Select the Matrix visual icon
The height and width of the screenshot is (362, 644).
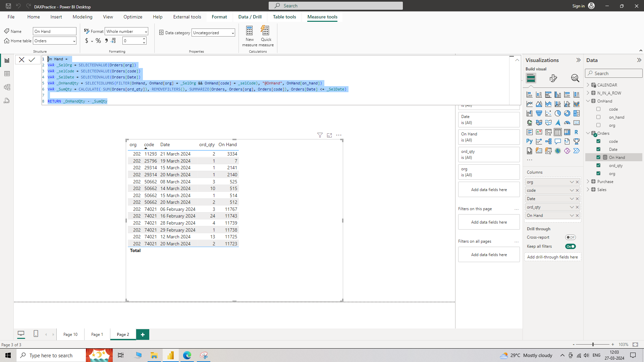(567, 132)
